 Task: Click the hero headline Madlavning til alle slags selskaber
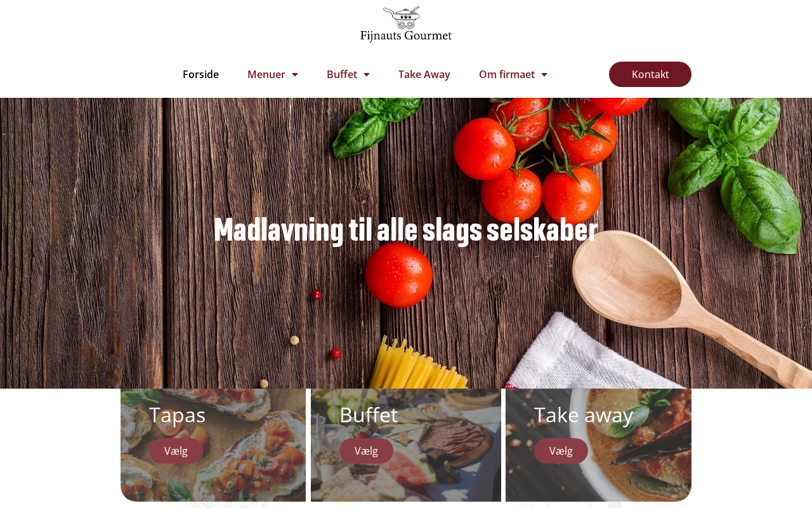pyautogui.click(x=406, y=231)
